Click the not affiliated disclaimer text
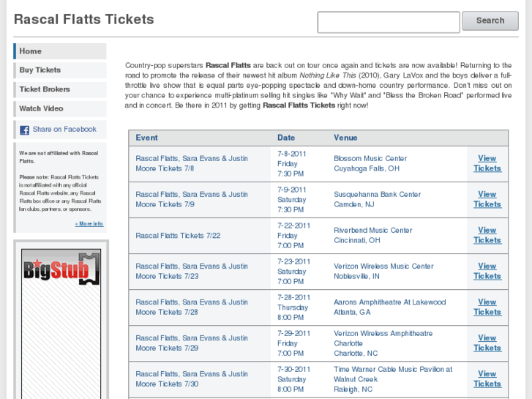 click(60, 181)
